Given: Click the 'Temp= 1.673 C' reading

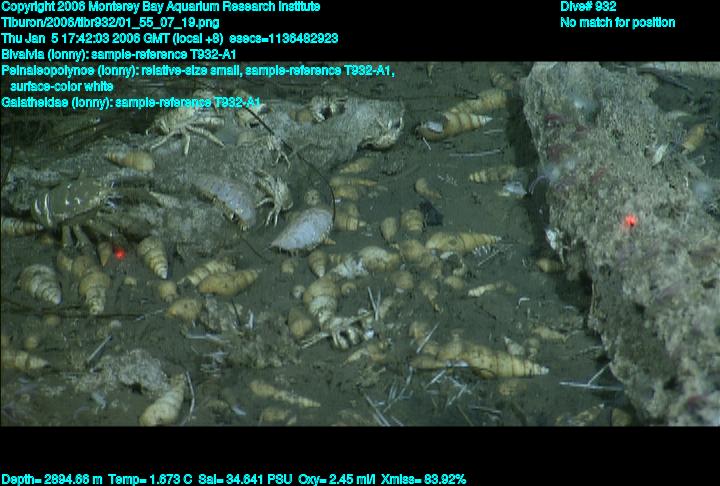Looking at the screenshot, I should (150, 480).
